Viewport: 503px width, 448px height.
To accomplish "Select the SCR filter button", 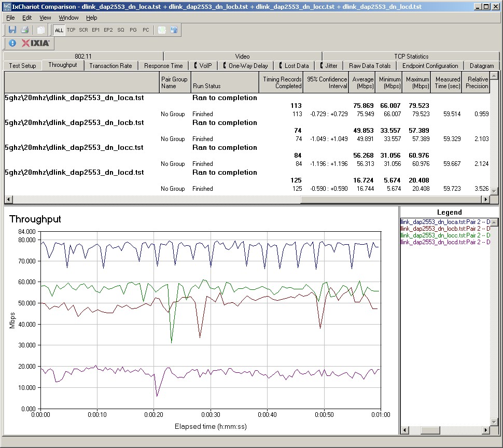I will coord(83,30).
